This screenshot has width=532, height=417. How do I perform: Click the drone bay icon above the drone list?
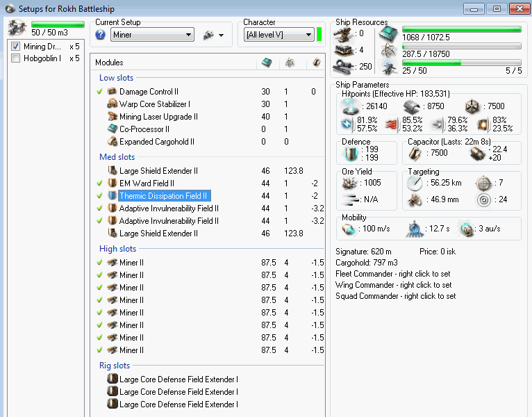click(17, 28)
